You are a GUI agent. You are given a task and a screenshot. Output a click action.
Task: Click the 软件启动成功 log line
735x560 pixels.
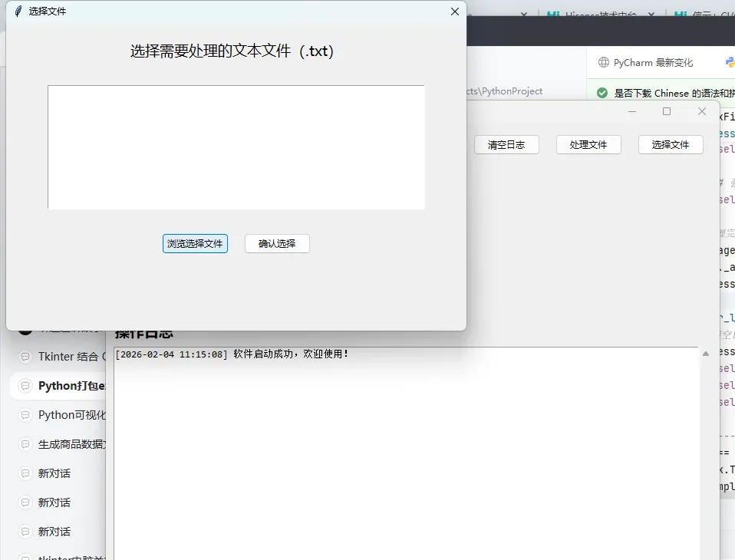point(232,354)
